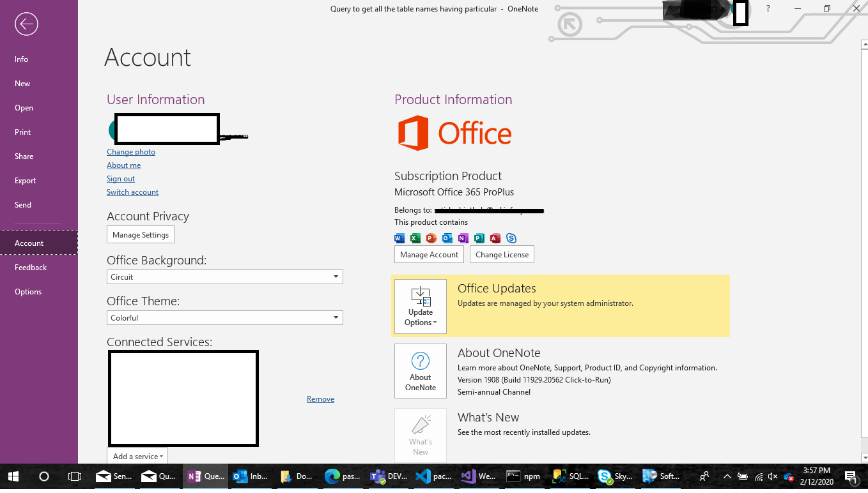Select Send in the Backstage menu
Viewport: 868px width, 493px height.
click(x=38, y=205)
